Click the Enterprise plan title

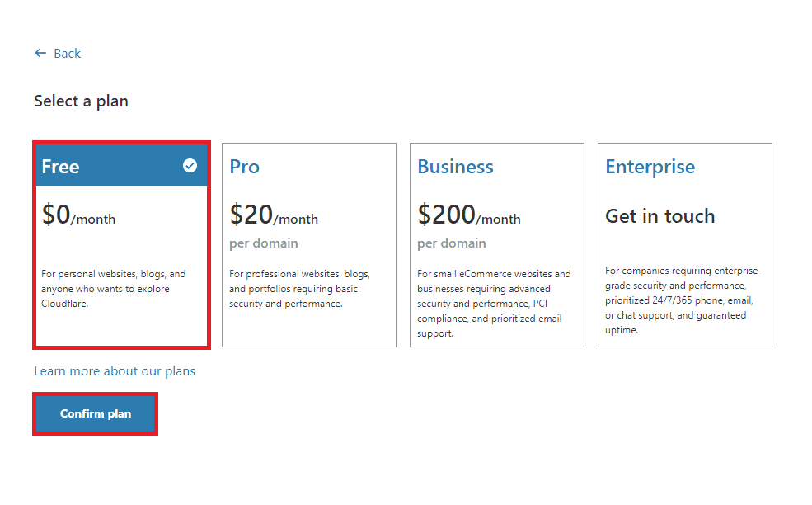(x=650, y=167)
